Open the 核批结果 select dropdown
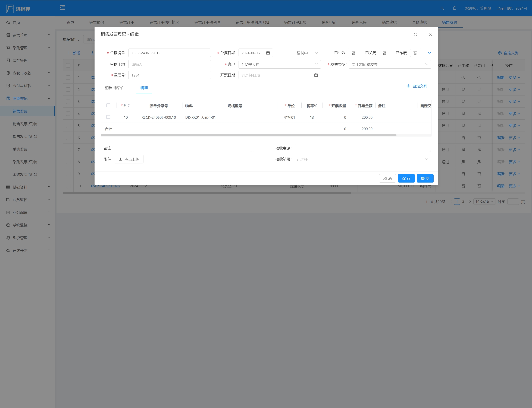This screenshot has width=532, height=408. [x=362, y=159]
